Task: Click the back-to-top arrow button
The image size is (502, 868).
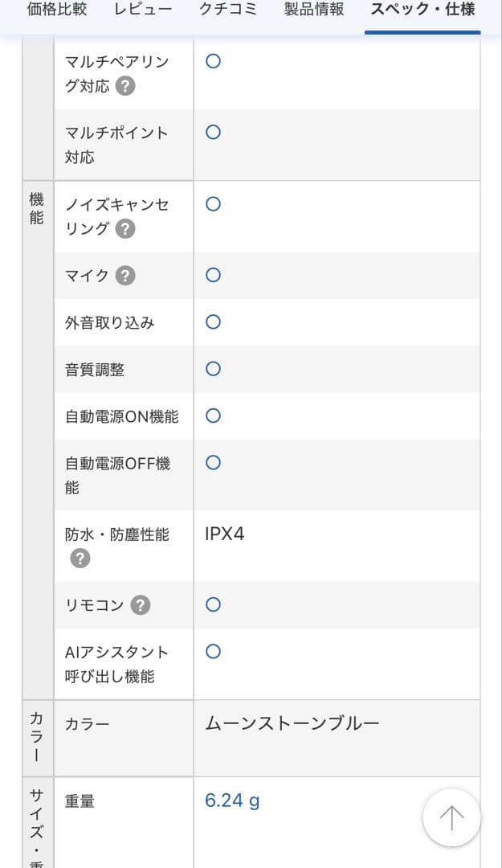Action: click(451, 817)
